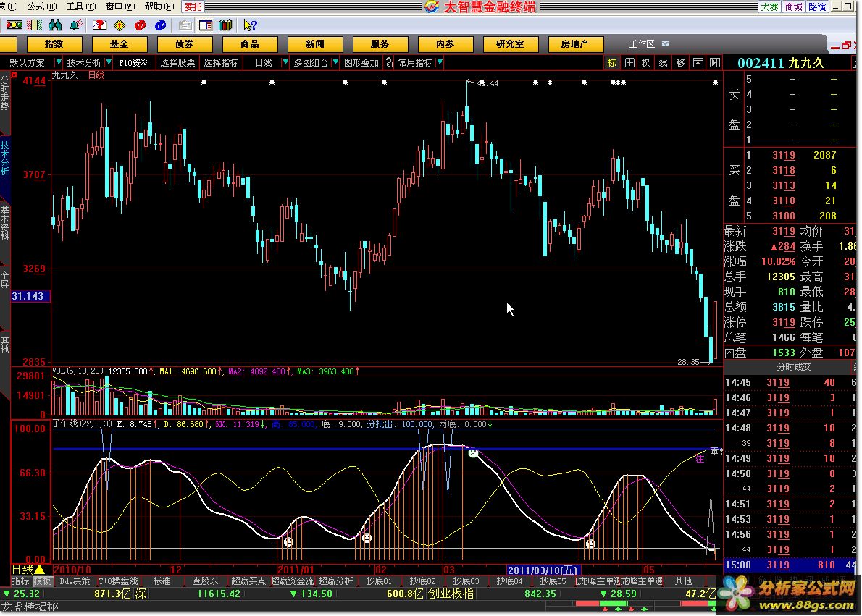Viewport: 862px width, 616px height.
Task: Click the smiley marker near date 02
Action: click(367, 538)
